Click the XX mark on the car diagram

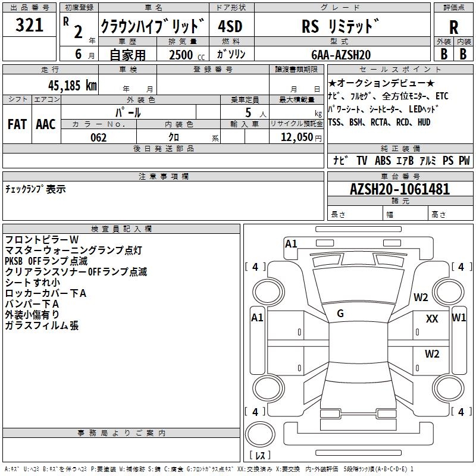[x=432, y=319]
